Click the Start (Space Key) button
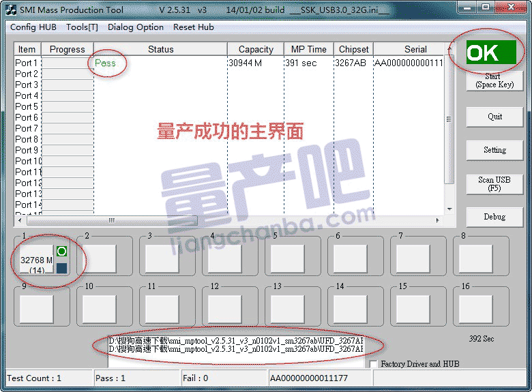 [x=494, y=80]
